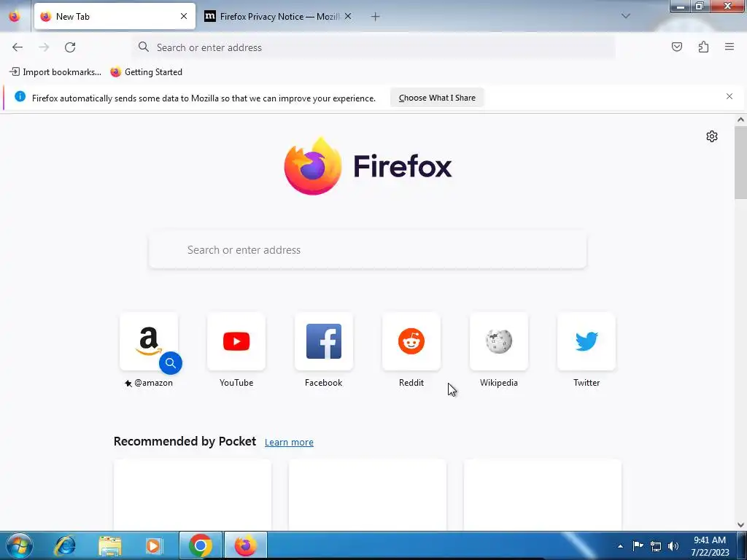Open a new tab with plus button

376,17
